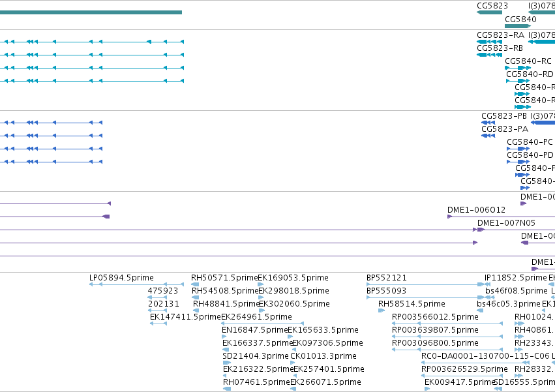Select the RH01024 EST label
555x392 pixels.
[x=535, y=317]
